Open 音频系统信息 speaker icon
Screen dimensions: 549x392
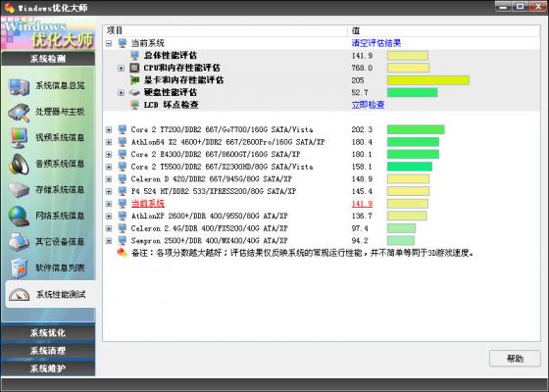[19, 164]
